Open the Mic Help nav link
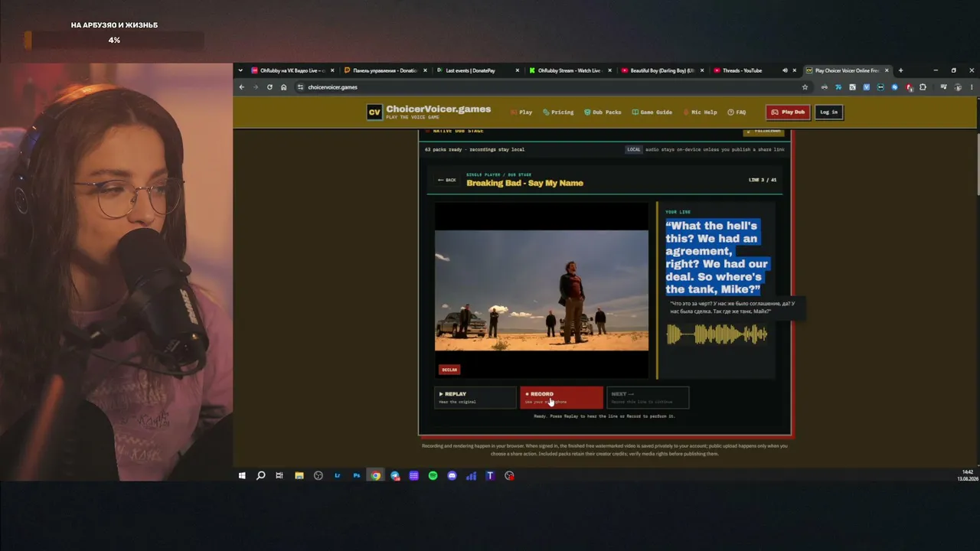The image size is (980, 551). (700, 112)
